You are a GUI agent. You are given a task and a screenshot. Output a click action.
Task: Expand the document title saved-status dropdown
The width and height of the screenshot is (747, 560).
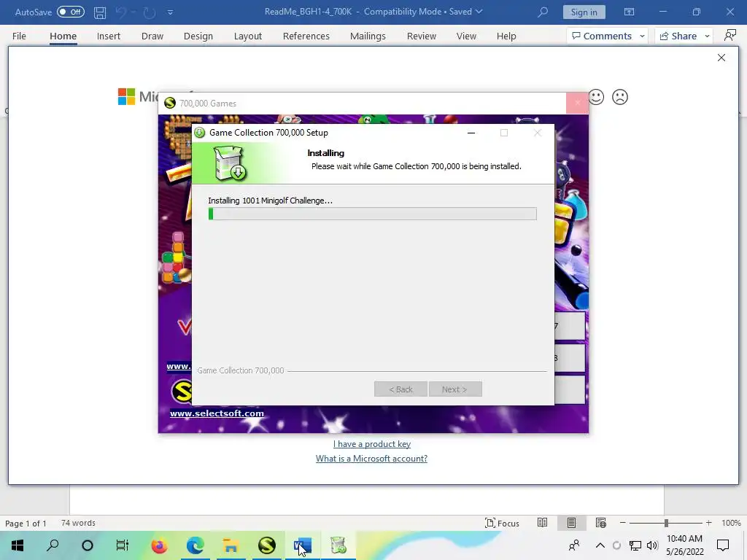point(479,12)
